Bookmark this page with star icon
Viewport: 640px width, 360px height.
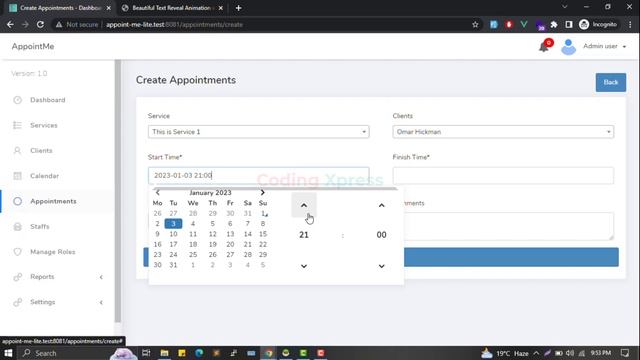475,24
